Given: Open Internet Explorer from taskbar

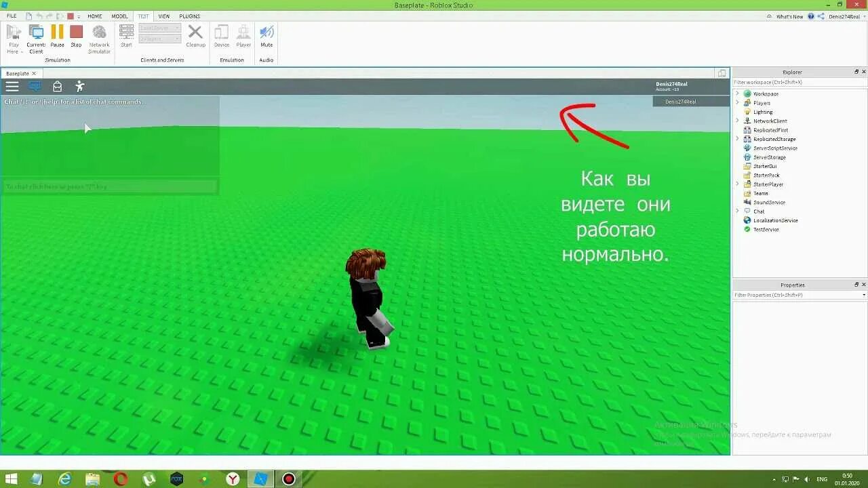Looking at the screenshot, I should pyautogui.click(x=65, y=479).
